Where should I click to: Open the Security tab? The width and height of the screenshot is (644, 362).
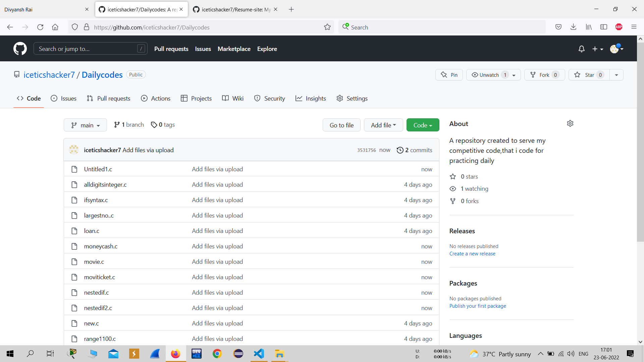point(270,98)
